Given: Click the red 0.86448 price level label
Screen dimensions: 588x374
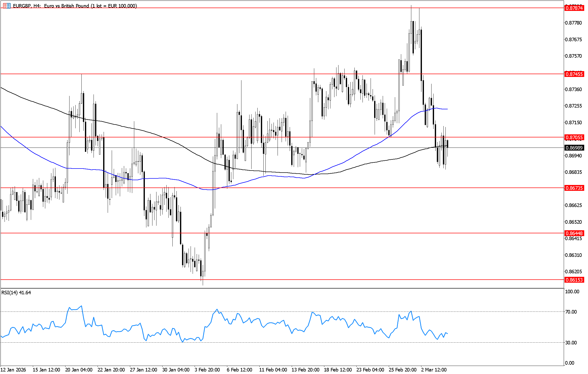Looking at the screenshot, I should tap(574, 233).
